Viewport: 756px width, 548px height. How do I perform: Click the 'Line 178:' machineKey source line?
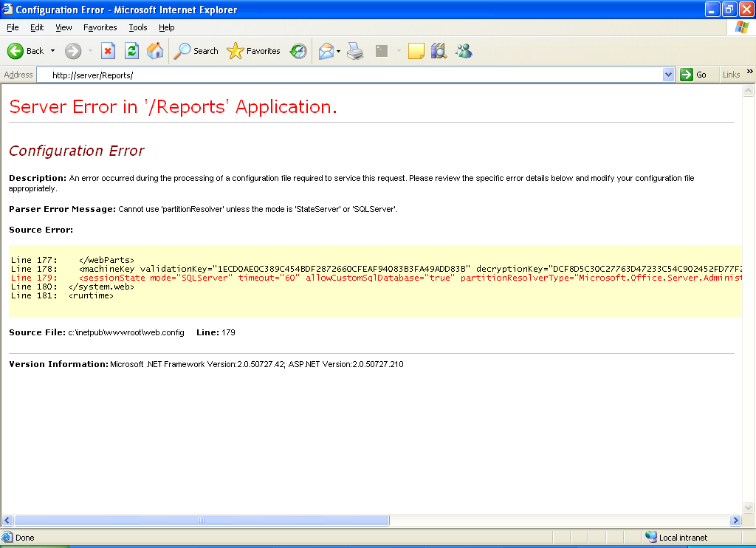click(x=376, y=269)
